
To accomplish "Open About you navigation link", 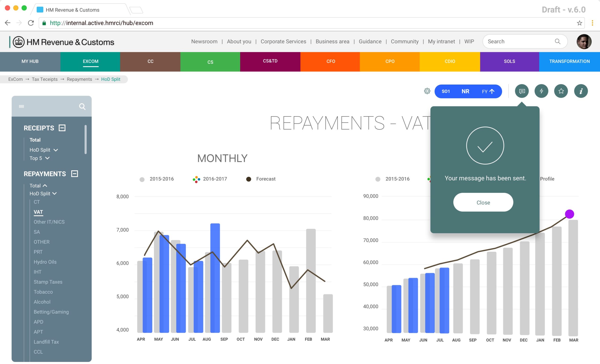I will (x=239, y=42).
